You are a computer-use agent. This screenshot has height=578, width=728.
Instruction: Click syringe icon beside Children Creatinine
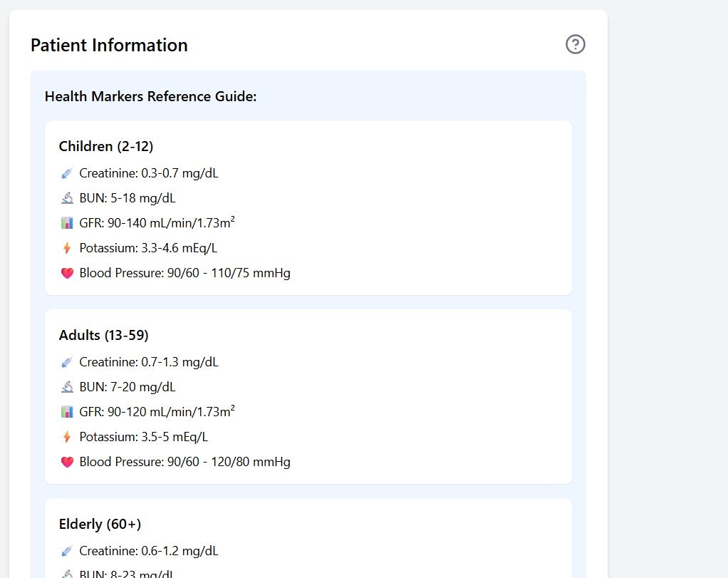click(67, 173)
